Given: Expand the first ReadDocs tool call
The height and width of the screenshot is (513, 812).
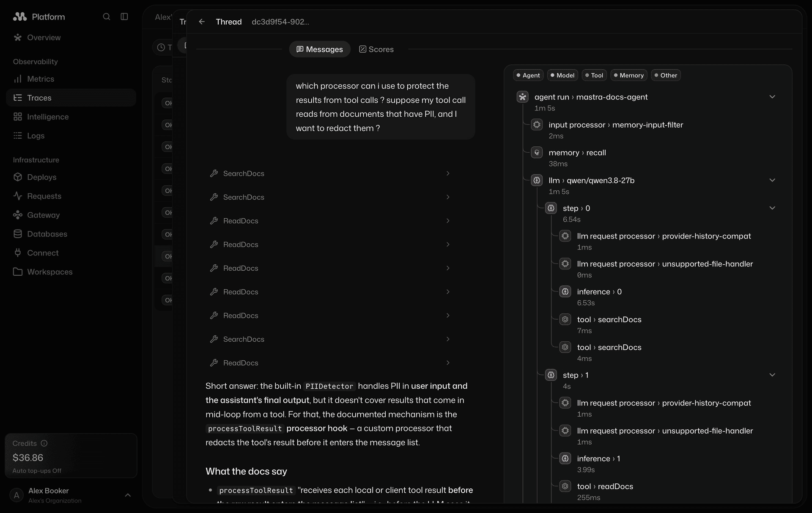Looking at the screenshot, I should (x=330, y=221).
